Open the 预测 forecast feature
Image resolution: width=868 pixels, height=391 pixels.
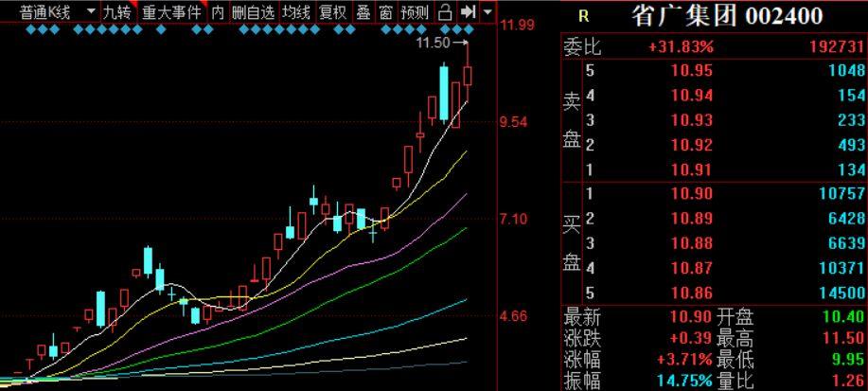tap(416, 12)
